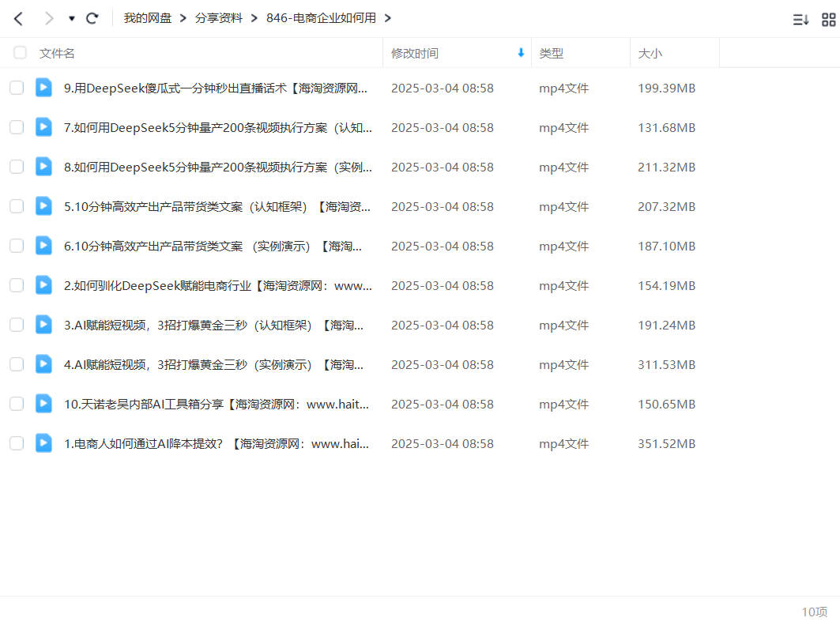Screen dimensions: 840x625
Task: Click video icon of file 3.AI赋能短视频
Action: click(x=44, y=325)
